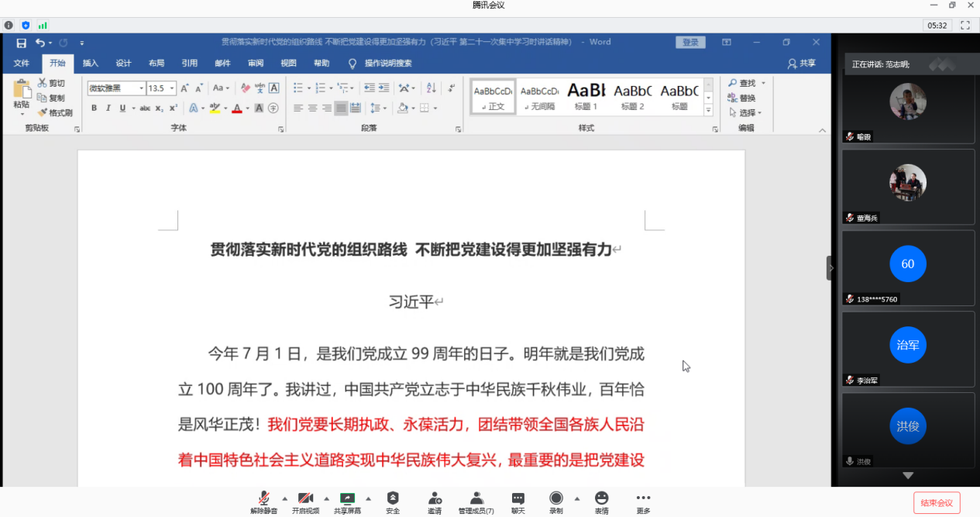Open the font size 13.5 dropdown

pyautogui.click(x=172, y=88)
